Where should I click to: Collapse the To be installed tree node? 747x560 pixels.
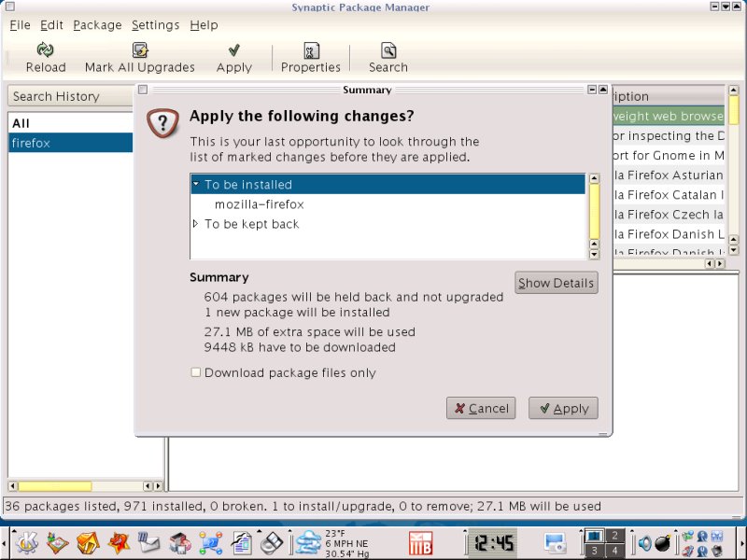click(196, 184)
